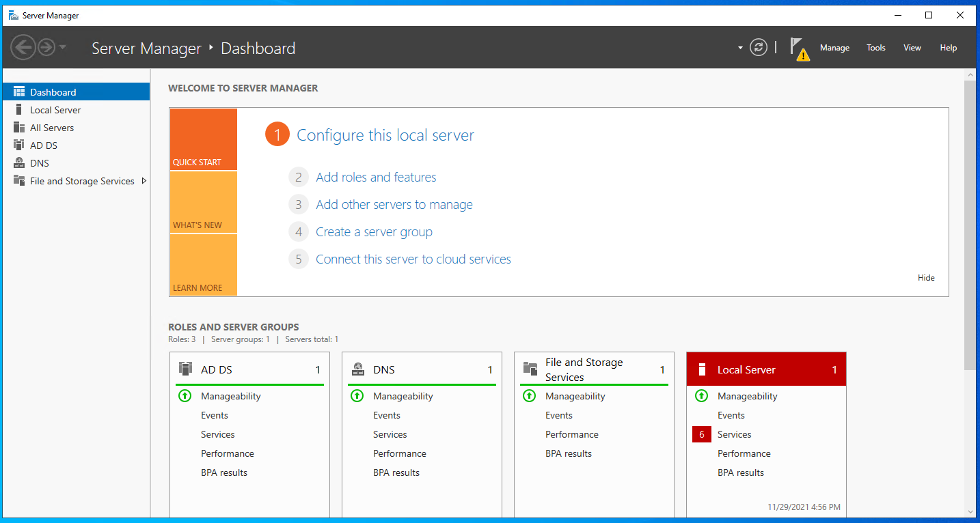
Task: Click File and Storage Services sidebar icon
Action: 19,181
